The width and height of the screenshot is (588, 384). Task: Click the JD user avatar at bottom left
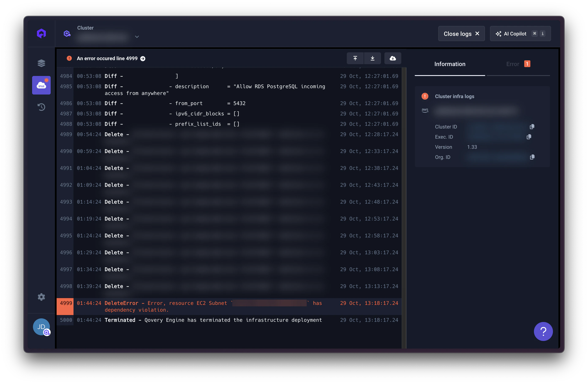click(x=41, y=326)
